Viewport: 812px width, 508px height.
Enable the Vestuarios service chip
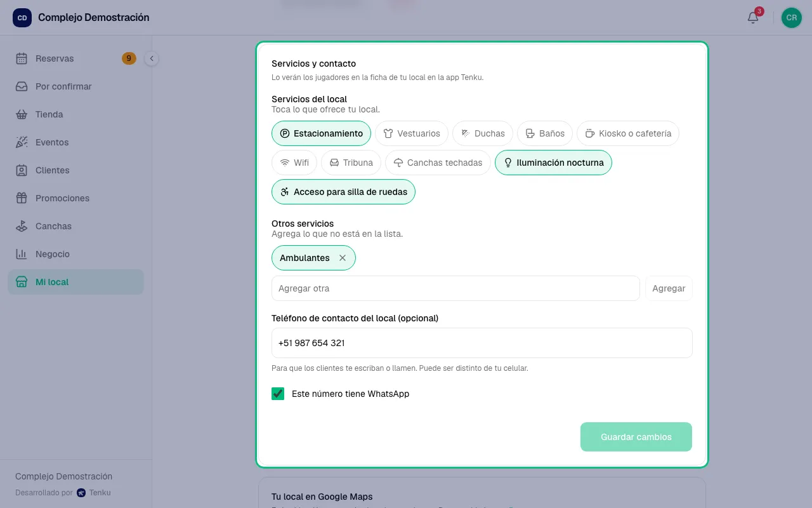click(412, 133)
